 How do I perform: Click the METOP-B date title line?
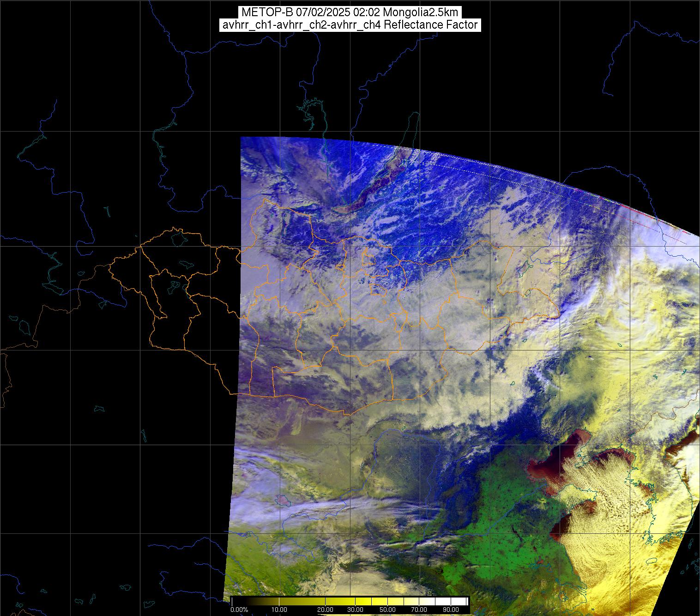[x=350, y=12]
